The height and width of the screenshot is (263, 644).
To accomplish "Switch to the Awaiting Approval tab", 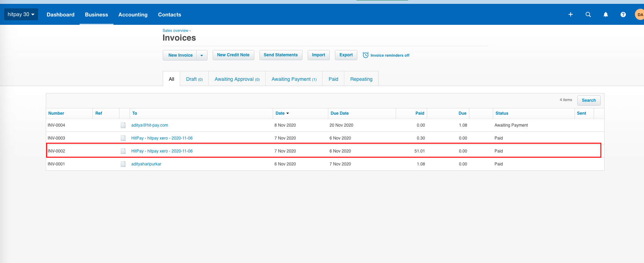I will pos(237,79).
